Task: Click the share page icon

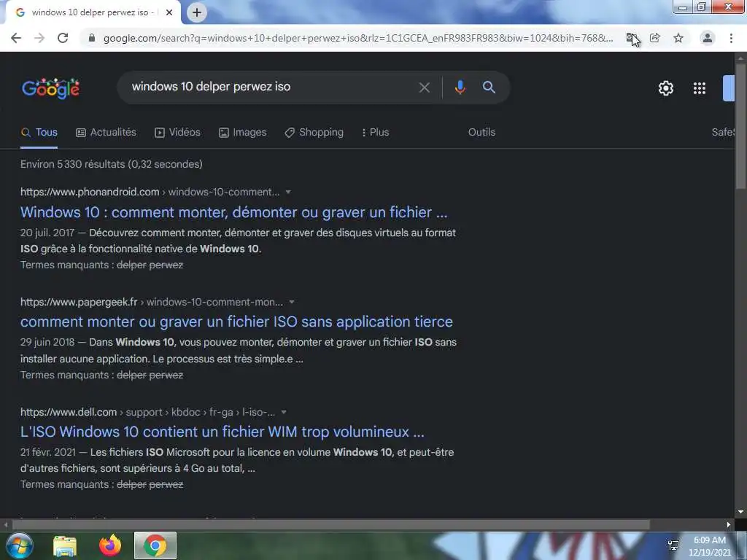Action: (x=655, y=38)
